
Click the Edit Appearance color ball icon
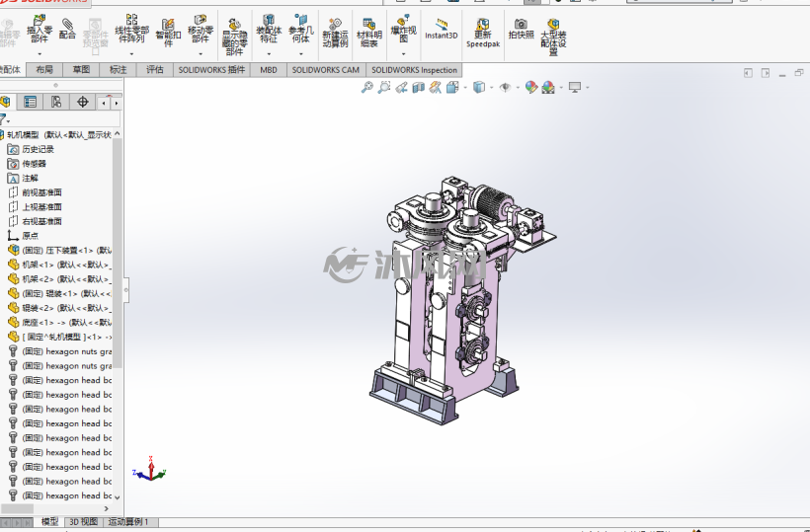531,87
